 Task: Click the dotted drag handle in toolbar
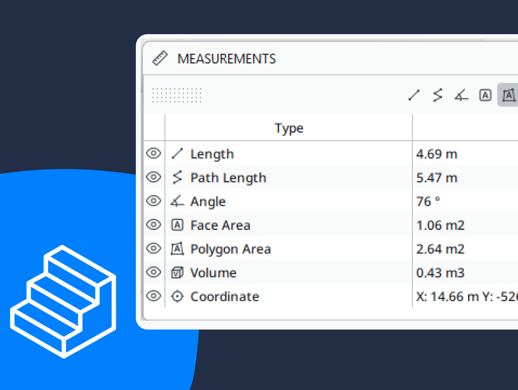177,95
